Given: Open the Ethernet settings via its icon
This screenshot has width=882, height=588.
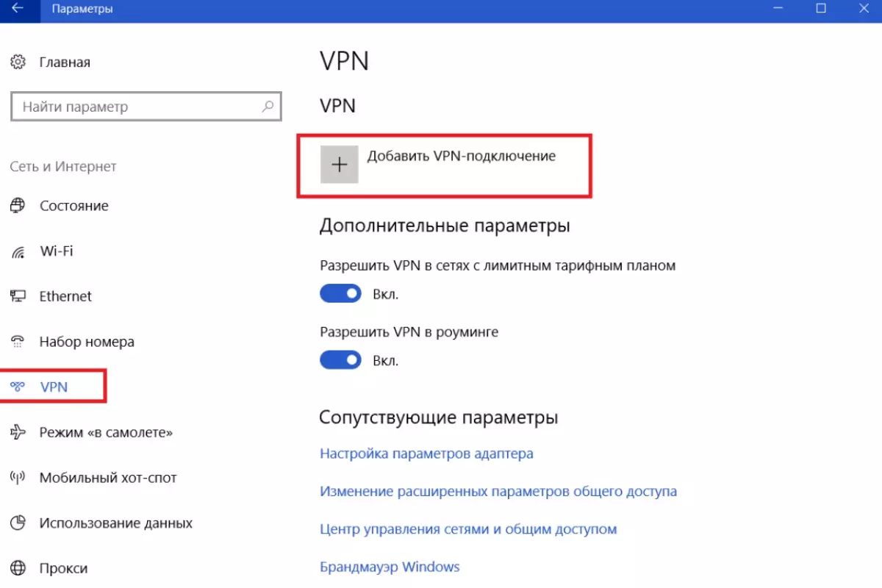Looking at the screenshot, I should pyautogui.click(x=18, y=295).
